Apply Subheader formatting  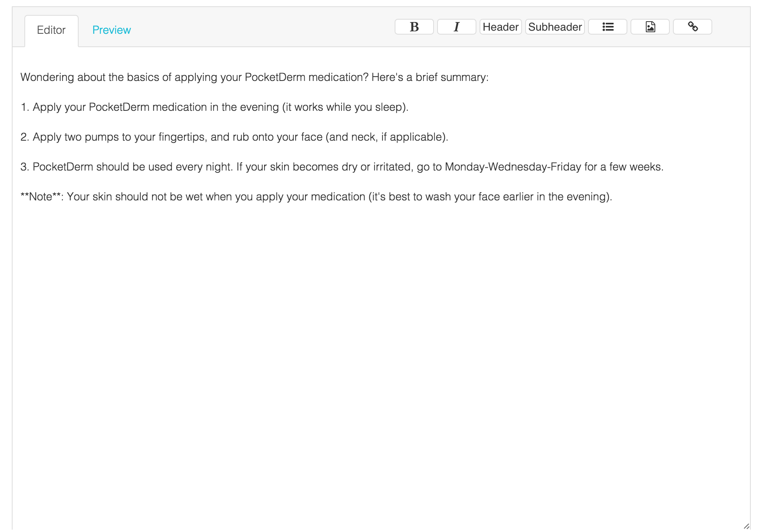pyautogui.click(x=555, y=27)
